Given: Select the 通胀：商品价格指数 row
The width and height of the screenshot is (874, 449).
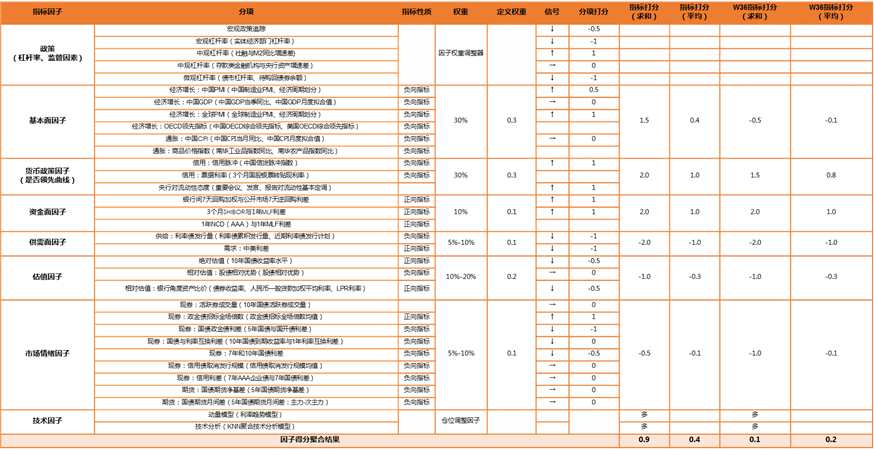Looking at the screenshot, I should tap(246, 151).
